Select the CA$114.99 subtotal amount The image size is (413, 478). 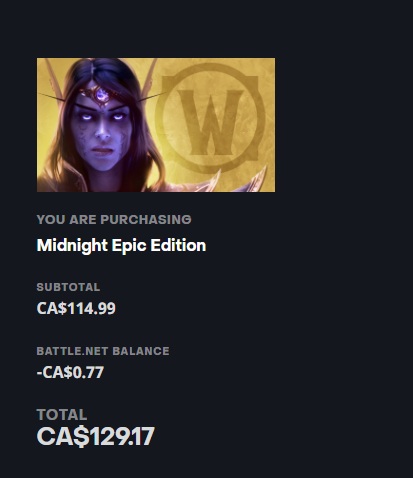tap(76, 308)
